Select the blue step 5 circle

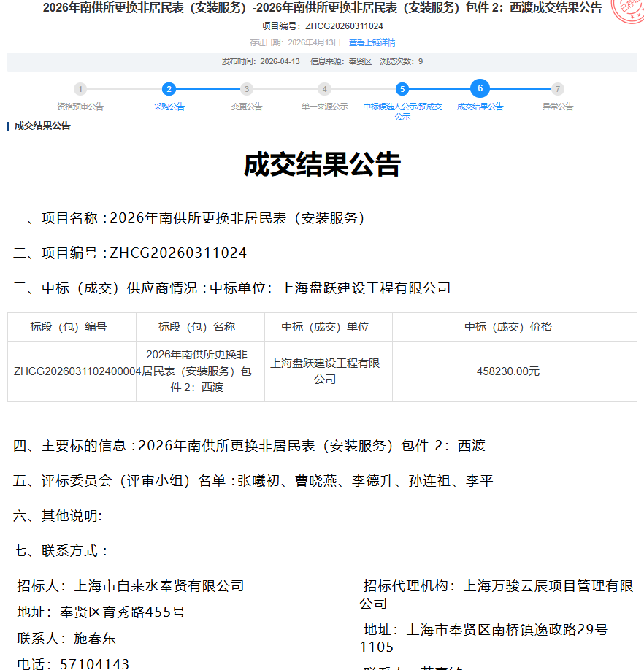point(402,89)
